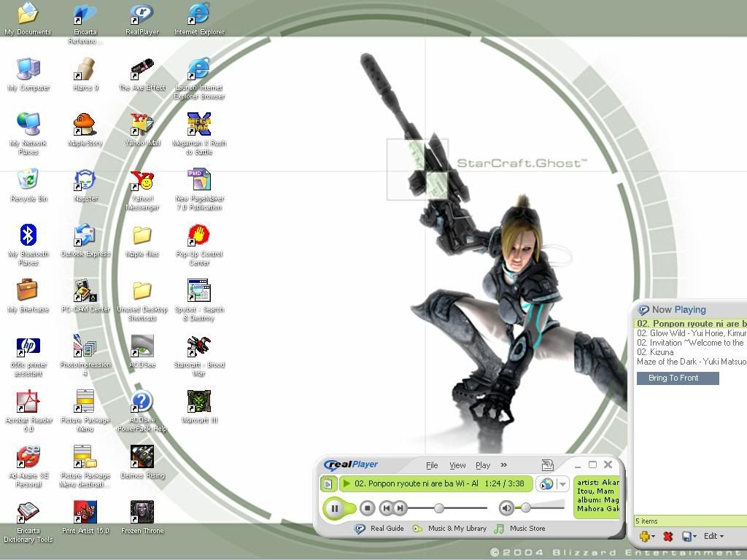Click the artist and album info panel
This screenshot has height=560, width=747.
point(597,495)
